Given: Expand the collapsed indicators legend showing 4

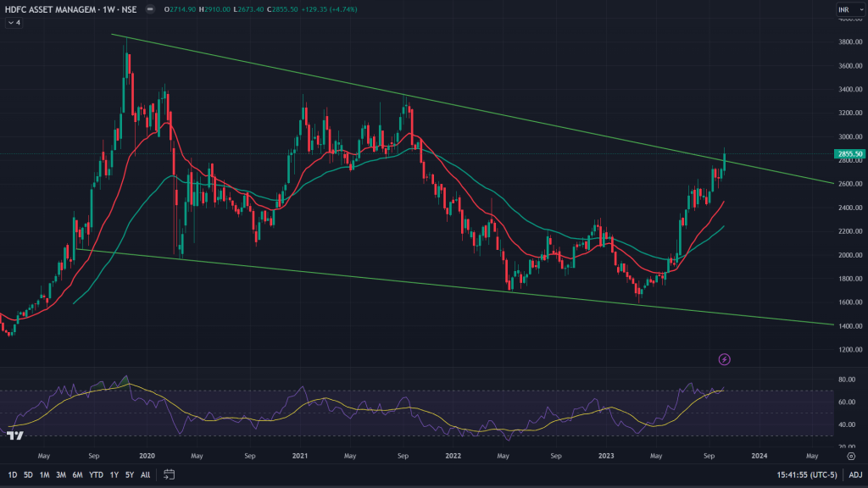Looking at the screenshot, I should tap(14, 23).
